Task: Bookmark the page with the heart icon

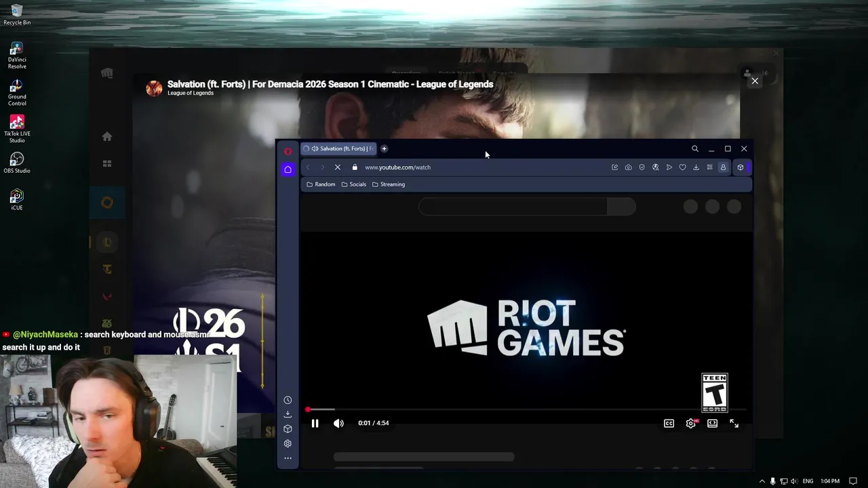Action: pyautogui.click(x=682, y=167)
